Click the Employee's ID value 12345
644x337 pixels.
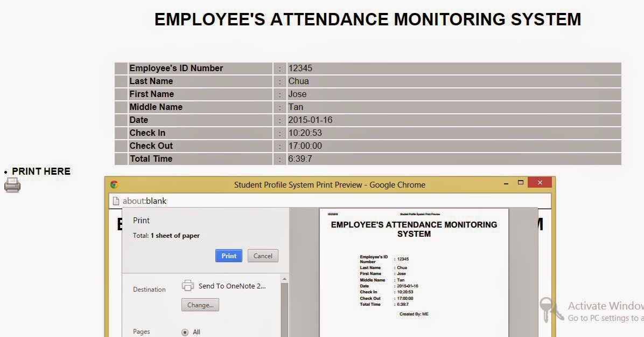click(300, 68)
